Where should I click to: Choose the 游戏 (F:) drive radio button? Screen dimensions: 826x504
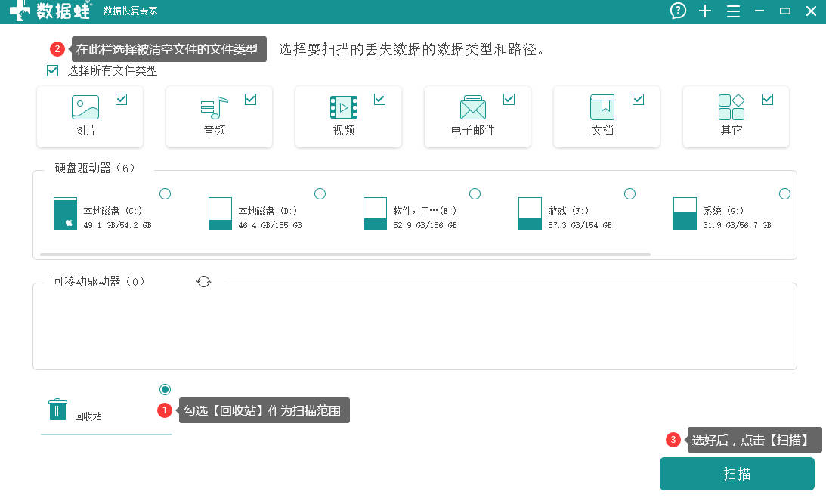[630, 193]
